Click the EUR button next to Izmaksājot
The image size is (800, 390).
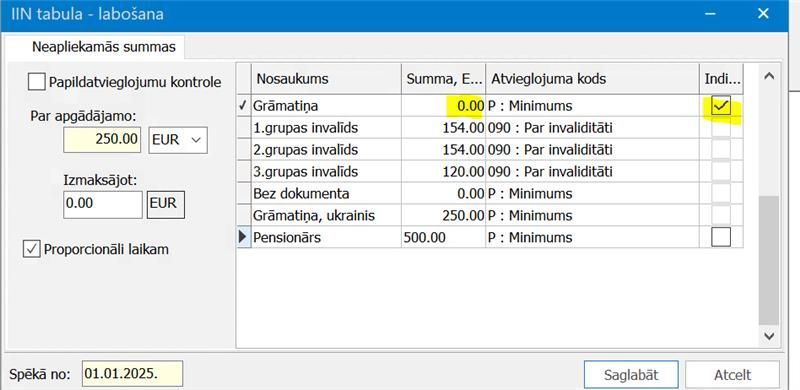click(x=166, y=205)
